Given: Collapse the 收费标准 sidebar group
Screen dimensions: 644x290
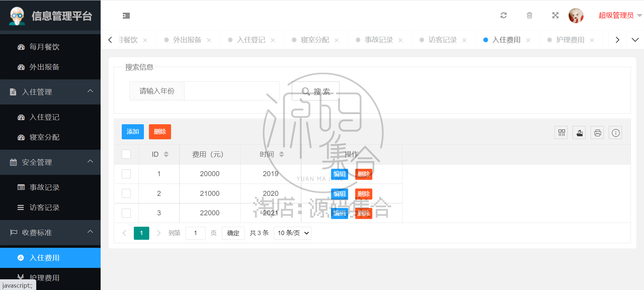Looking at the screenshot, I should [50, 232].
